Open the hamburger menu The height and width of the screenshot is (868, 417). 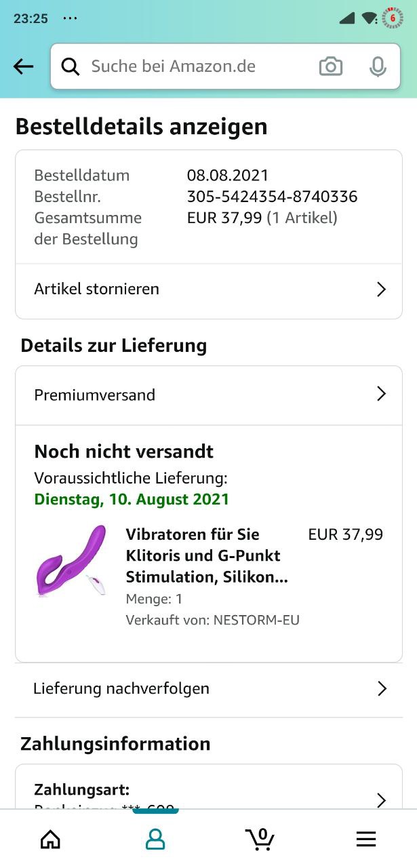(x=366, y=840)
